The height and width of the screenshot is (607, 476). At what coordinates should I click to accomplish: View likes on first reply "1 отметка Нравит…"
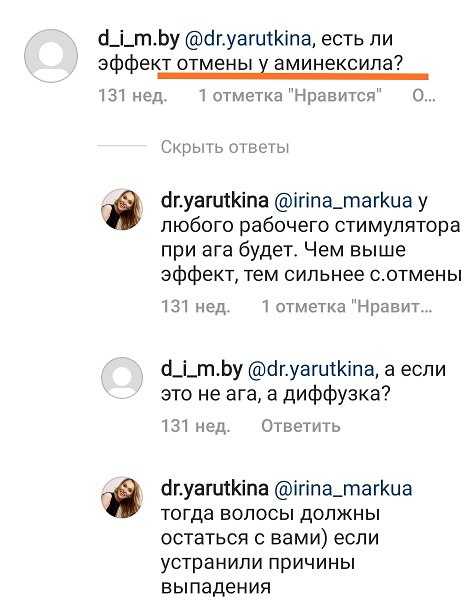[347, 307]
